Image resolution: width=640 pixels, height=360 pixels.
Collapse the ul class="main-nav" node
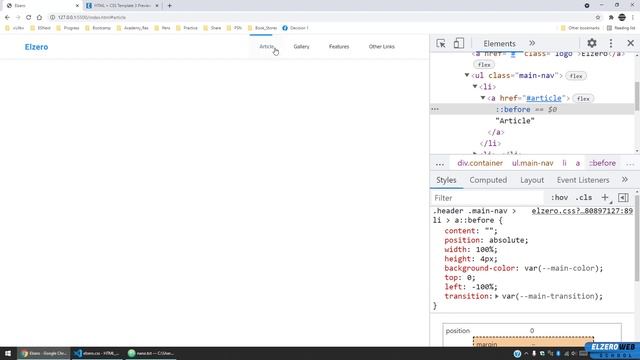click(x=467, y=75)
